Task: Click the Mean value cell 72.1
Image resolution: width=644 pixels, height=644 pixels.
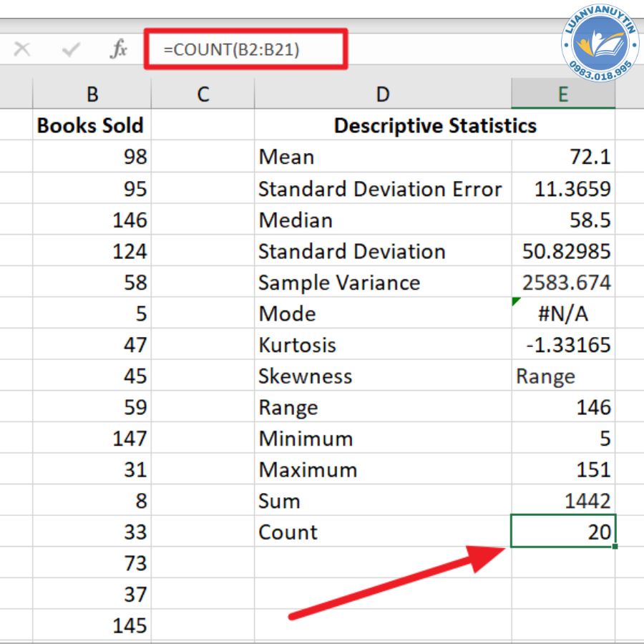Action: (563, 157)
